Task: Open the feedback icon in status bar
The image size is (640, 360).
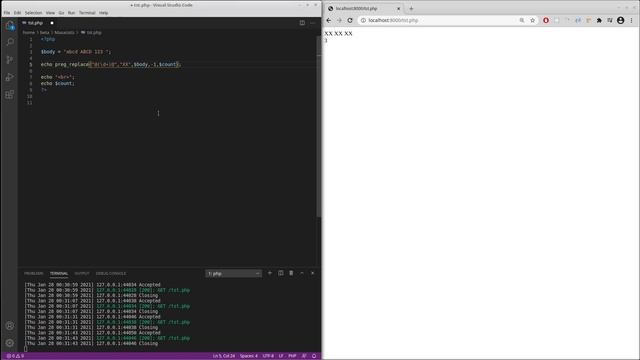Action: (304, 356)
